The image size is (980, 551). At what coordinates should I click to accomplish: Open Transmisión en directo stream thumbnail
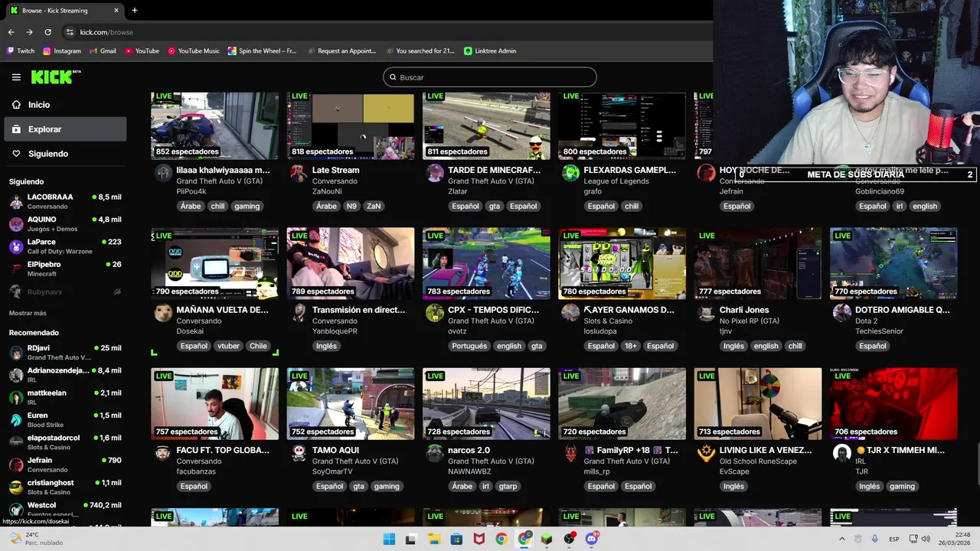(351, 263)
